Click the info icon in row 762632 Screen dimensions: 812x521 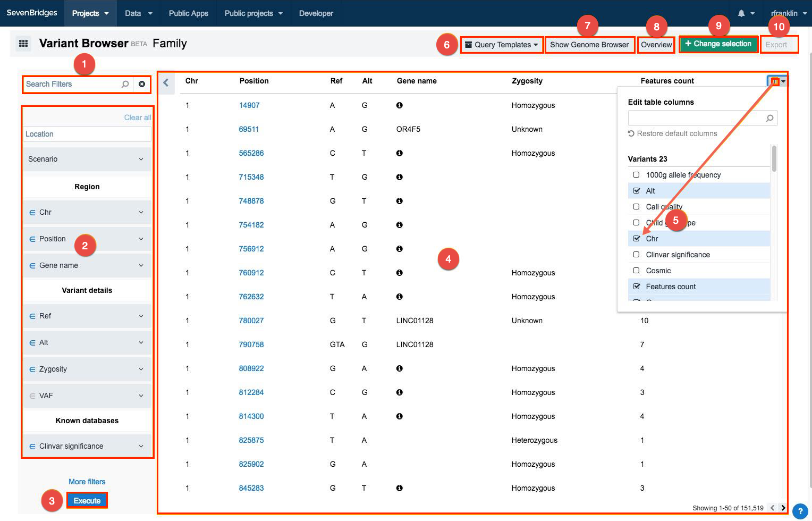(x=400, y=297)
